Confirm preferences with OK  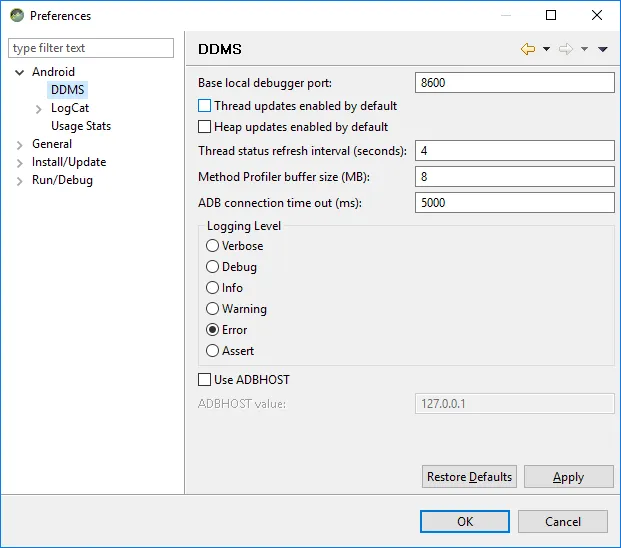coord(465,521)
